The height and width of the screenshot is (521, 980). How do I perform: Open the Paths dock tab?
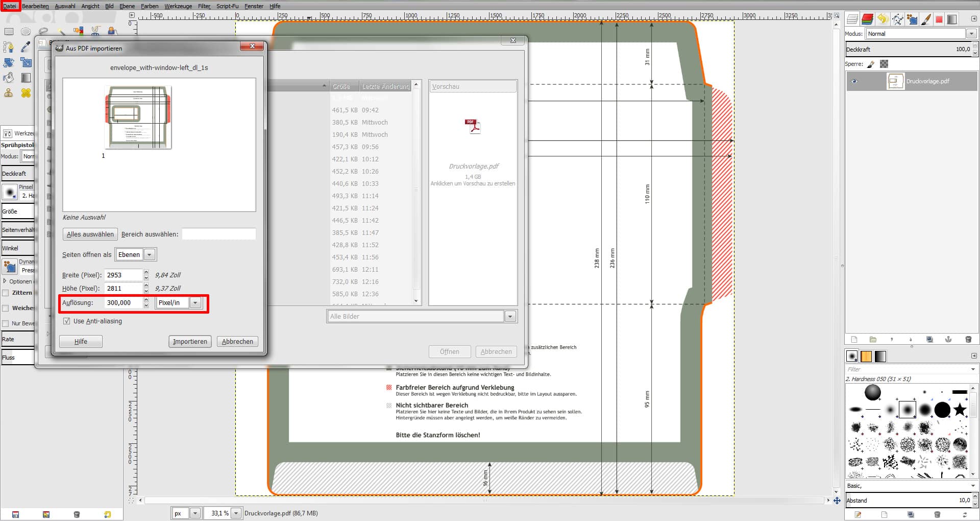pos(897,19)
